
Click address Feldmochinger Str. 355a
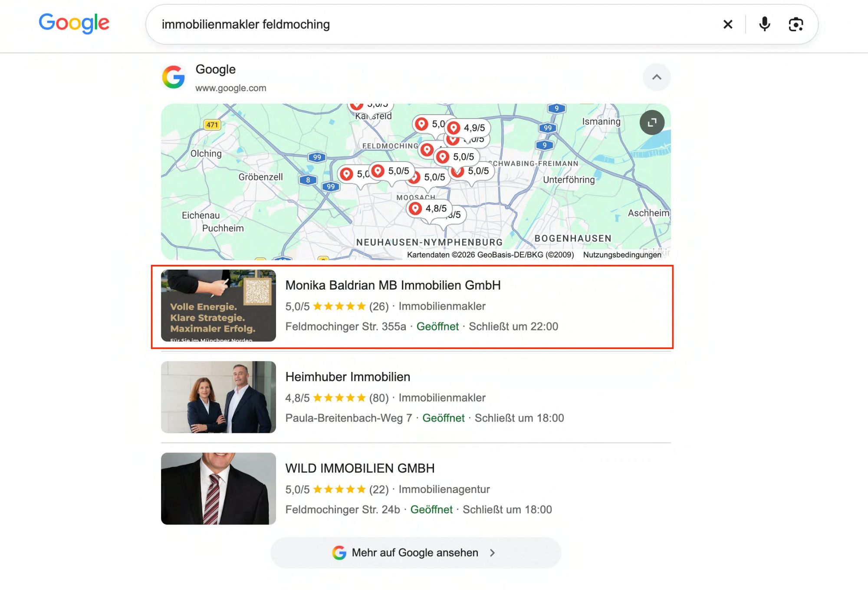pos(345,326)
